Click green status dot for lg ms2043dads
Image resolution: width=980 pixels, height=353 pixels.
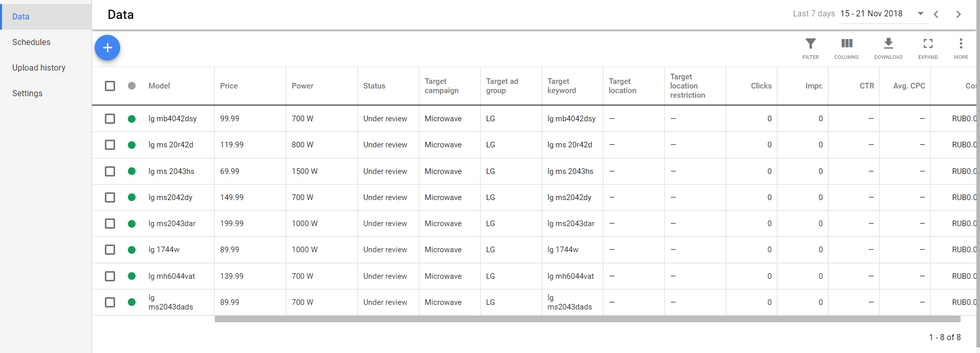coord(131,302)
